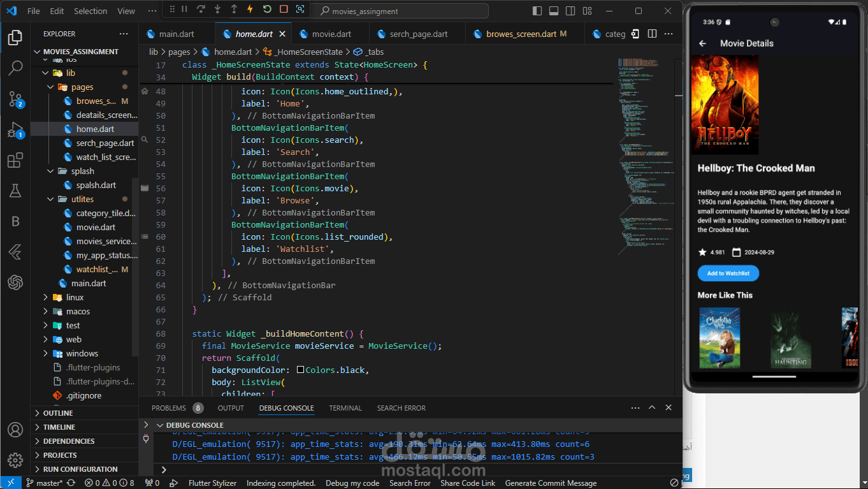Maximize the panel with the chevron up

point(652,407)
